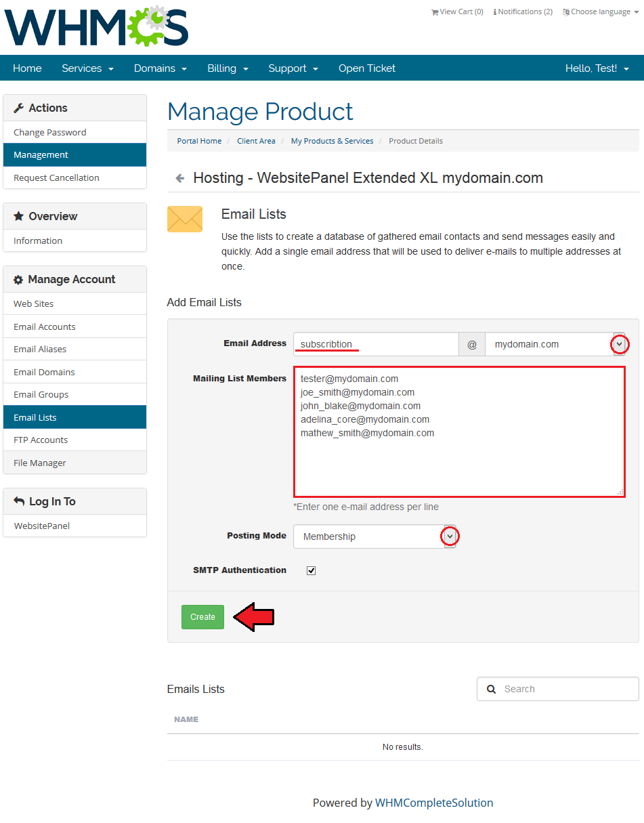Open Information under Overview

(x=75, y=240)
